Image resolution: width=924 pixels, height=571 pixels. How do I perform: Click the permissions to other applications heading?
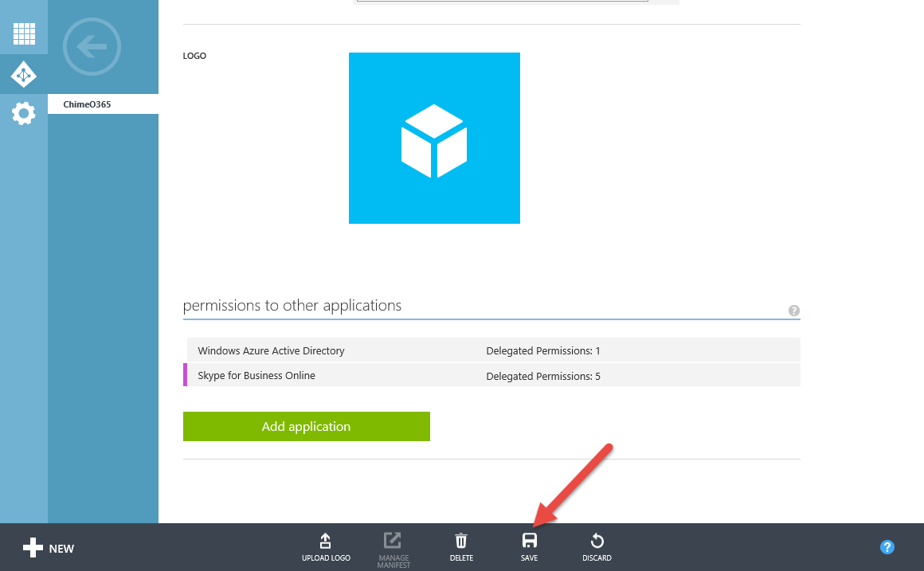tap(292, 305)
